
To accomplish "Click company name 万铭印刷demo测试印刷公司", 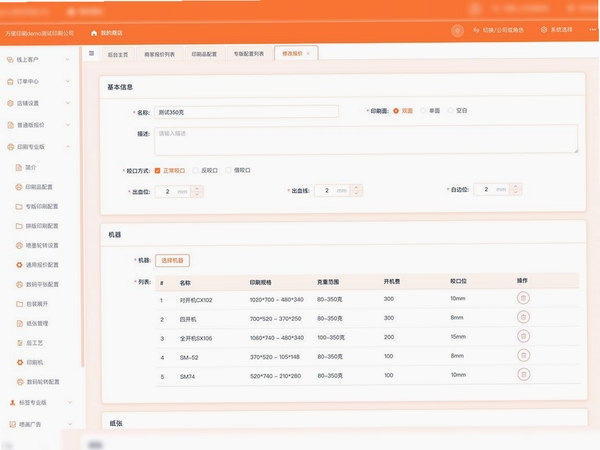I will tap(39, 33).
